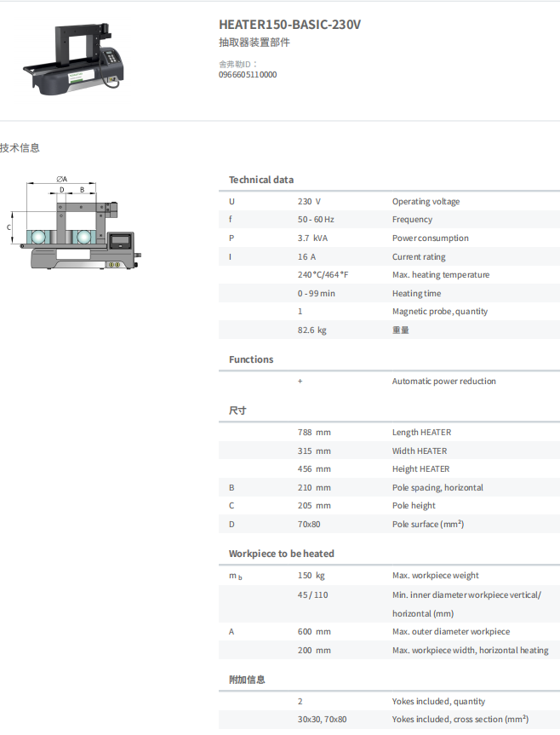Select the product title HEATER150-BASIC-230V
The image size is (560, 735).
coord(290,25)
